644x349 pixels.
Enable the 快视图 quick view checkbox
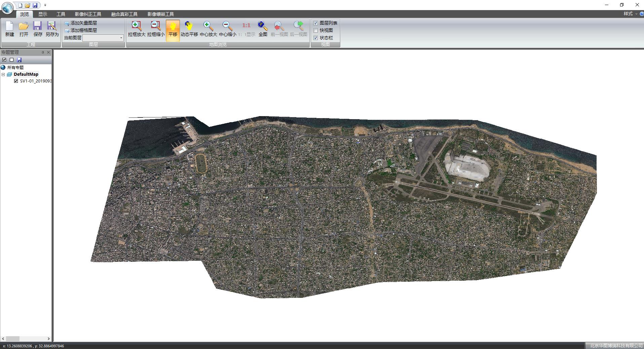pos(316,30)
